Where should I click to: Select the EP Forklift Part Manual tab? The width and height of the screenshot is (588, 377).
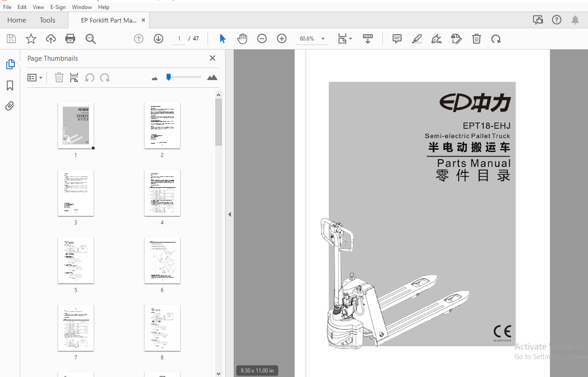tap(109, 20)
